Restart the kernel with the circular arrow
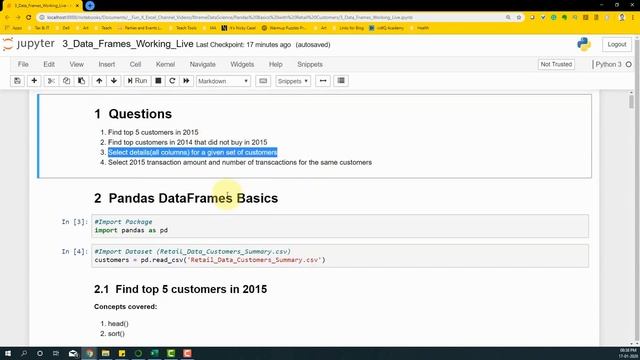The width and height of the screenshot is (640, 360). point(172,81)
